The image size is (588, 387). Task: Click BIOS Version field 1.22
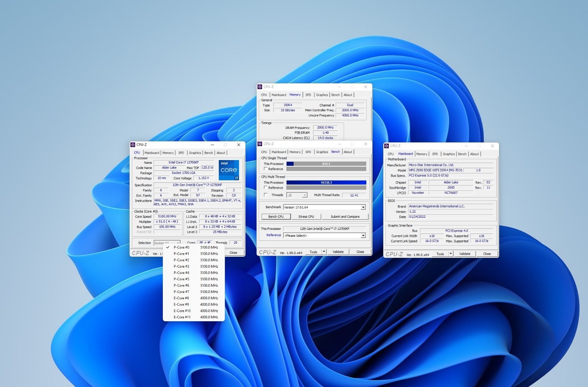pyautogui.click(x=451, y=211)
